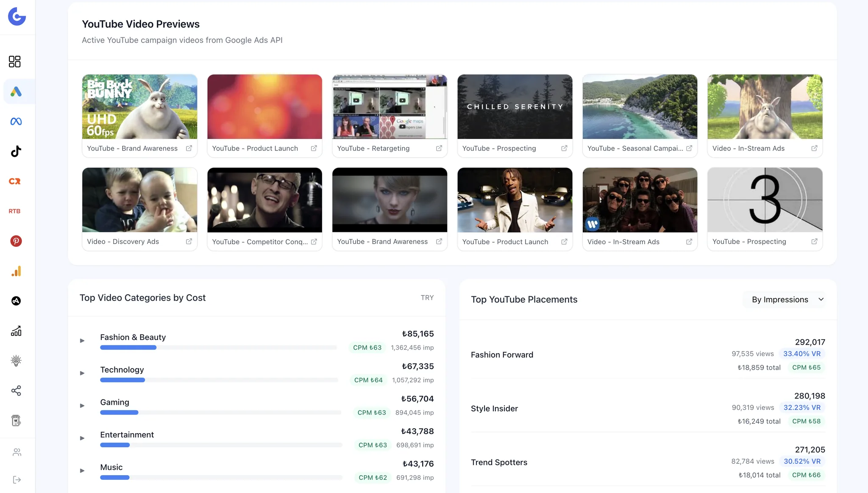Screen dimensions: 868x493
Task: Click the logout sidebar icon
Action: click(x=17, y=480)
